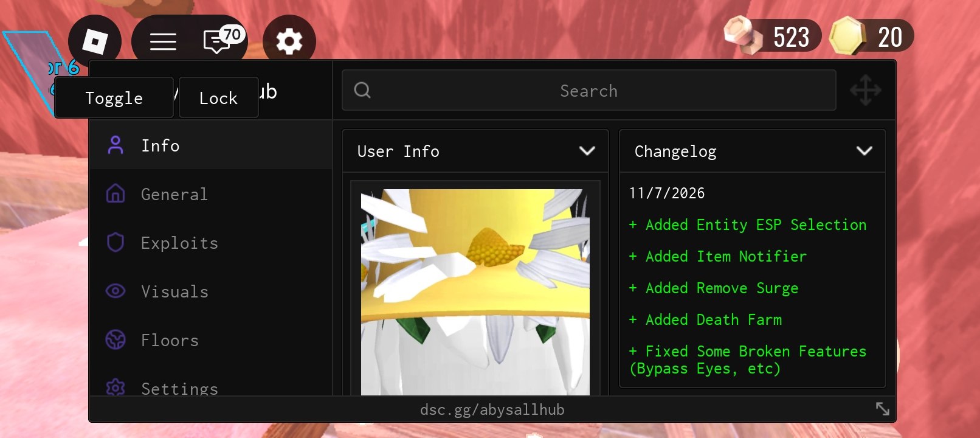This screenshot has width=980, height=438.
Task: Click the Changelog header text
Action: click(675, 151)
